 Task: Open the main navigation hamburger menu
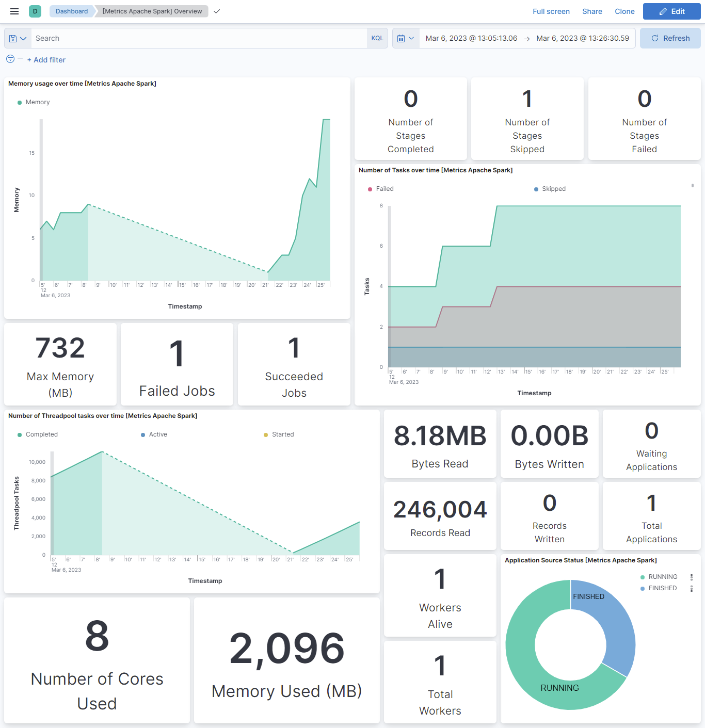pos(14,11)
